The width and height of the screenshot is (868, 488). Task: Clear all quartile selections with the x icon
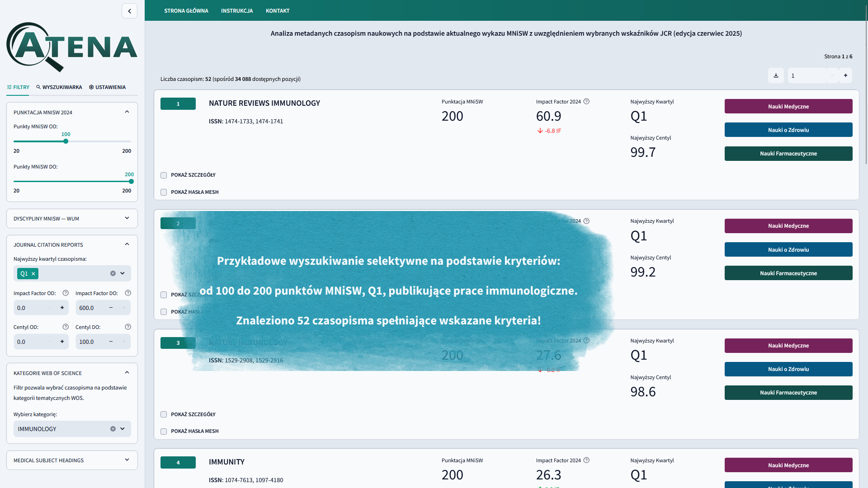[113, 273]
